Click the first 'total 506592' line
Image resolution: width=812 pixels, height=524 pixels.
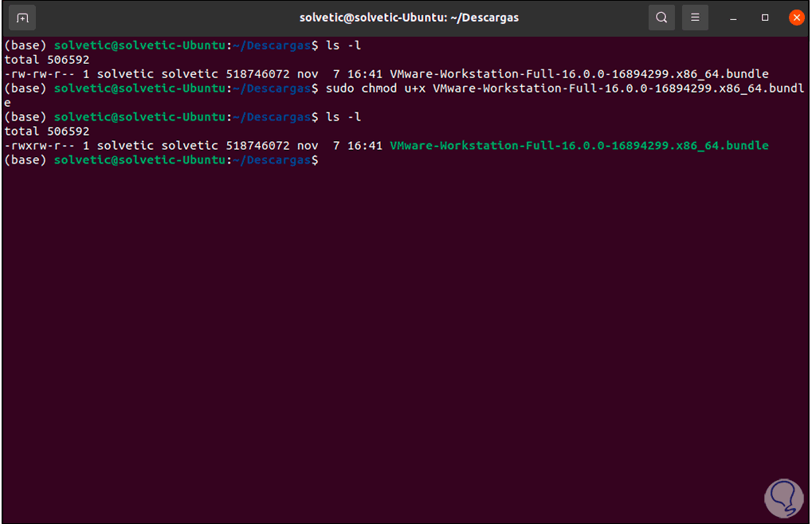[46, 60]
